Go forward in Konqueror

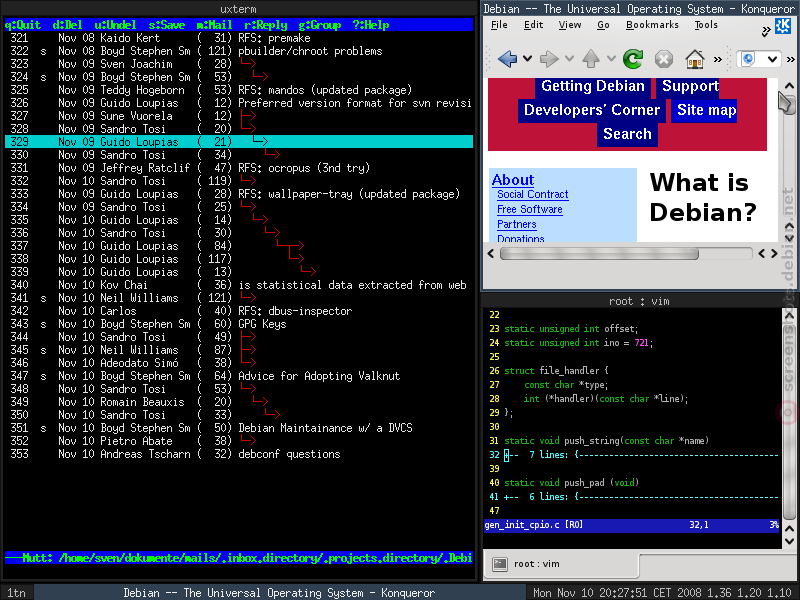point(548,59)
